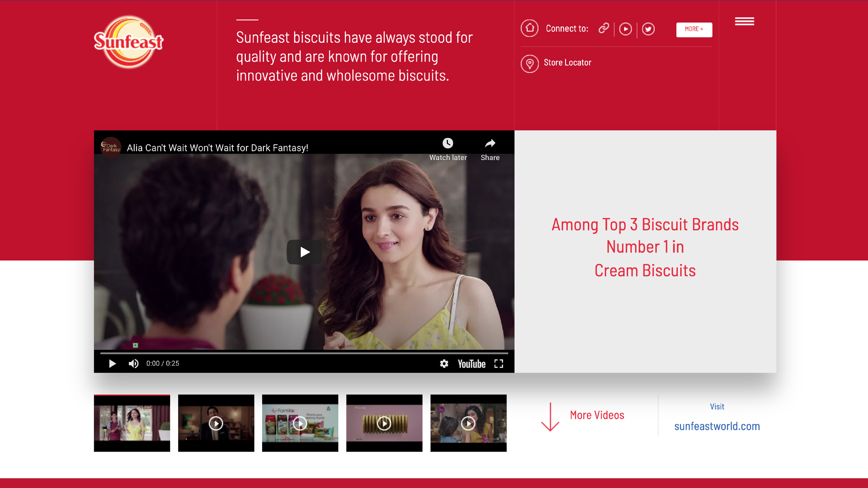Open the YouTube play icon in Connect to
The height and width of the screenshot is (488, 868).
pyautogui.click(x=625, y=29)
